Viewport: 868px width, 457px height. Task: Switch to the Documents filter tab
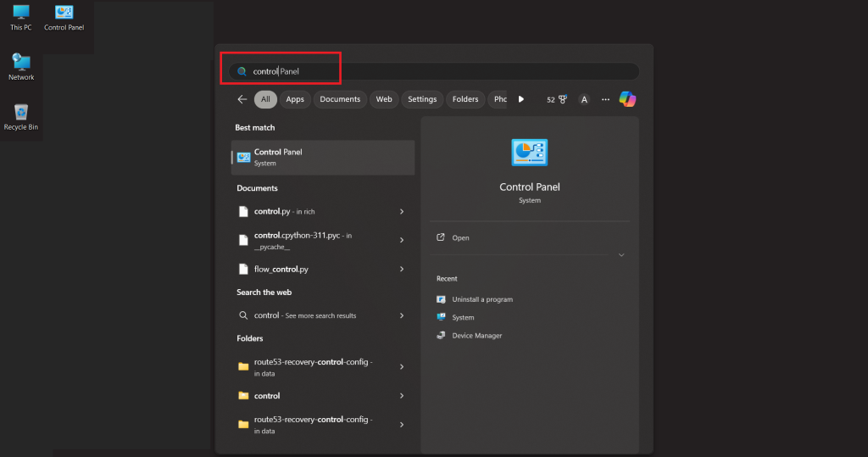pyautogui.click(x=340, y=99)
